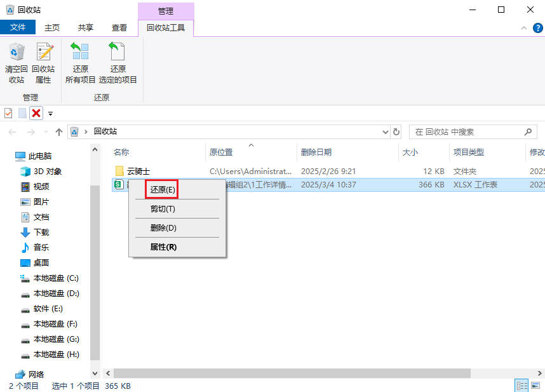Go up one level with the up arrow
Image resolution: width=545 pixels, height=392 pixels.
tap(58, 132)
